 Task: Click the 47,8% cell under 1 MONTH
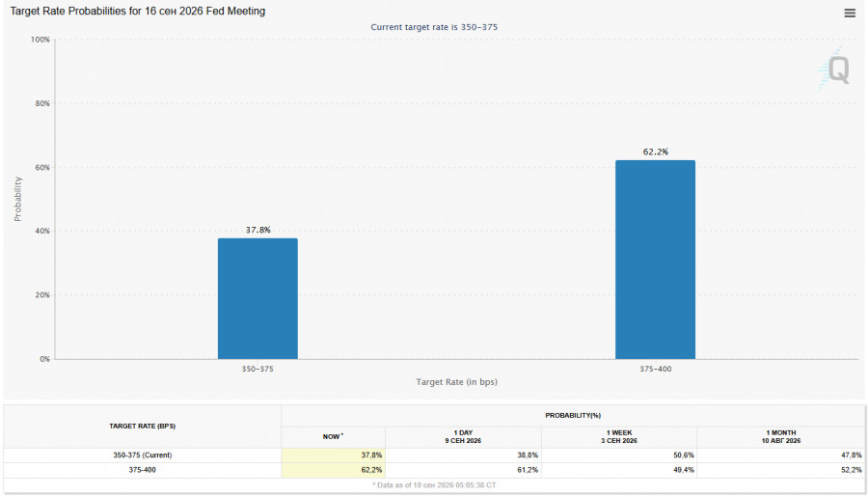(780, 455)
